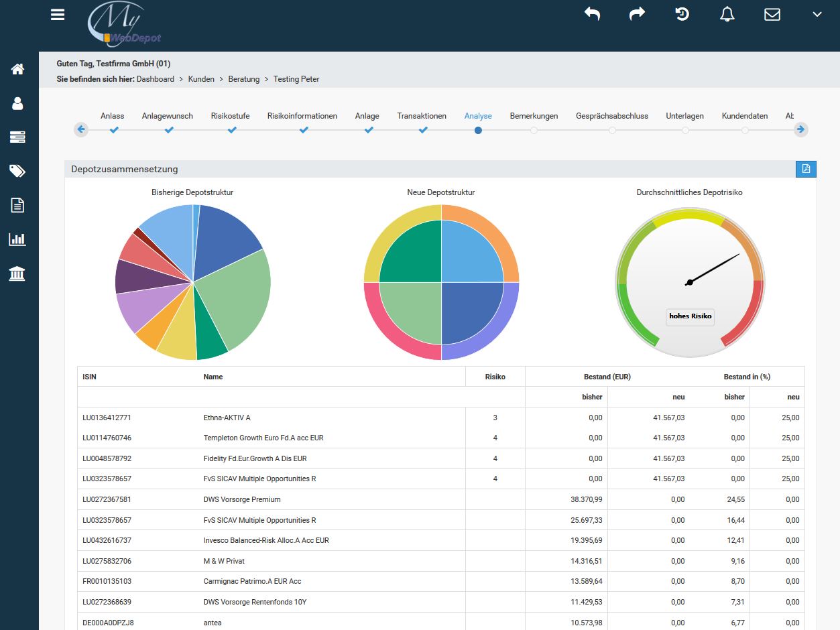Export Depotzusammensetzung as PDF
840x630 pixels.
click(806, 169)
